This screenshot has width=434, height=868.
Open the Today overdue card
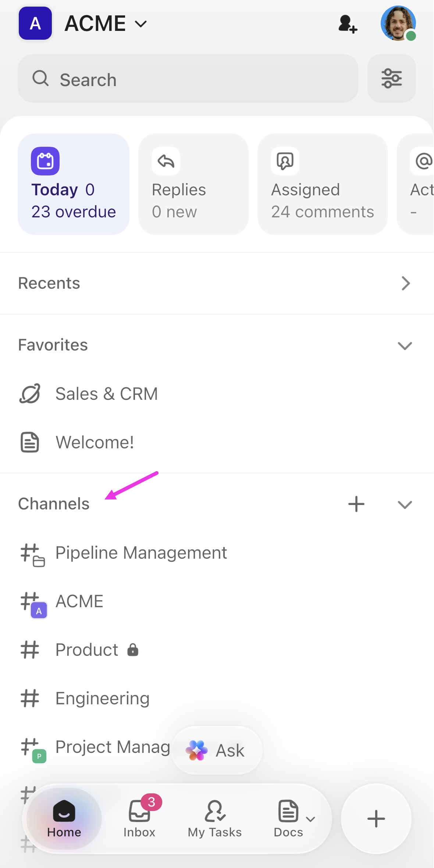coord(74,184)
